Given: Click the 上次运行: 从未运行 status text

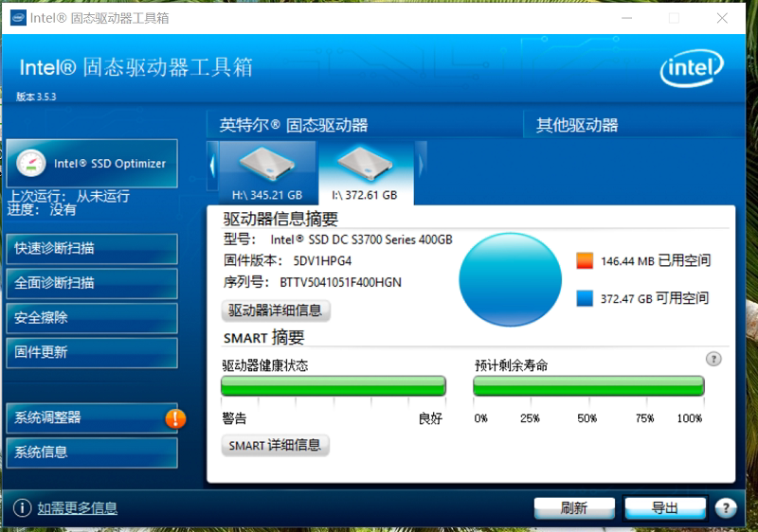Looking at the screenshot, I should (x=68, y=196).
